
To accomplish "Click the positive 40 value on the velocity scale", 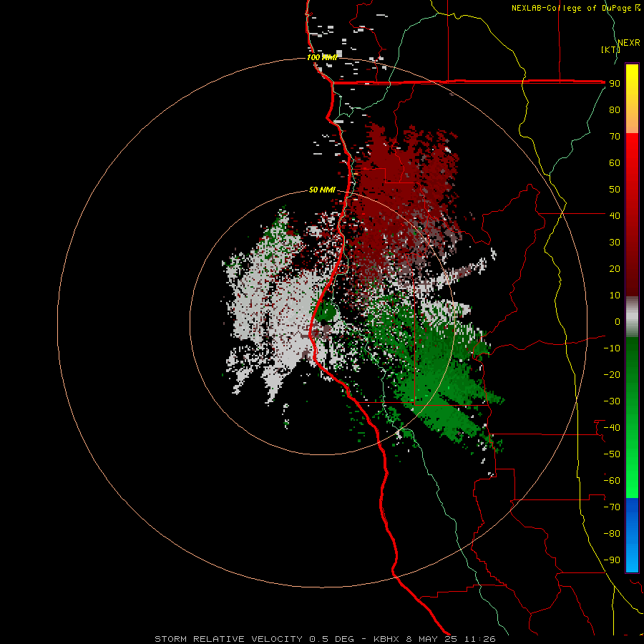I will click(615, 215).
